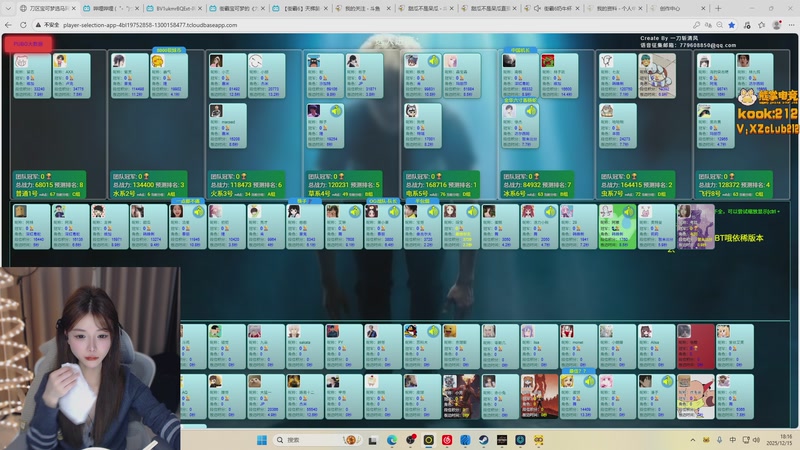
Task: Toggle speaker on card tagged 一点都不痛
Action: [x=198, y=211]
